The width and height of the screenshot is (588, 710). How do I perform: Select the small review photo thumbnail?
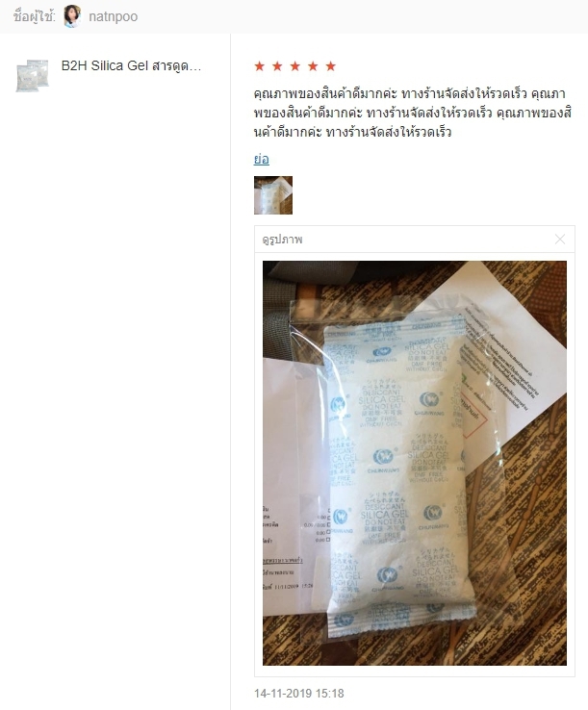[x=273, y=195]
